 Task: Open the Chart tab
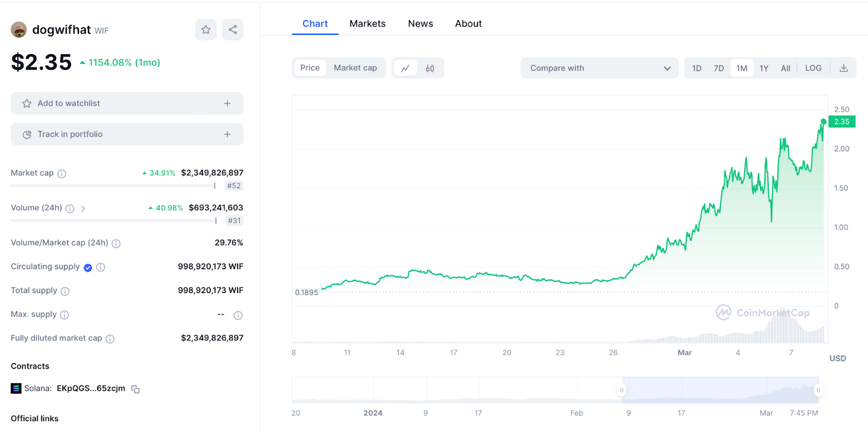click(x=315, y=24)
